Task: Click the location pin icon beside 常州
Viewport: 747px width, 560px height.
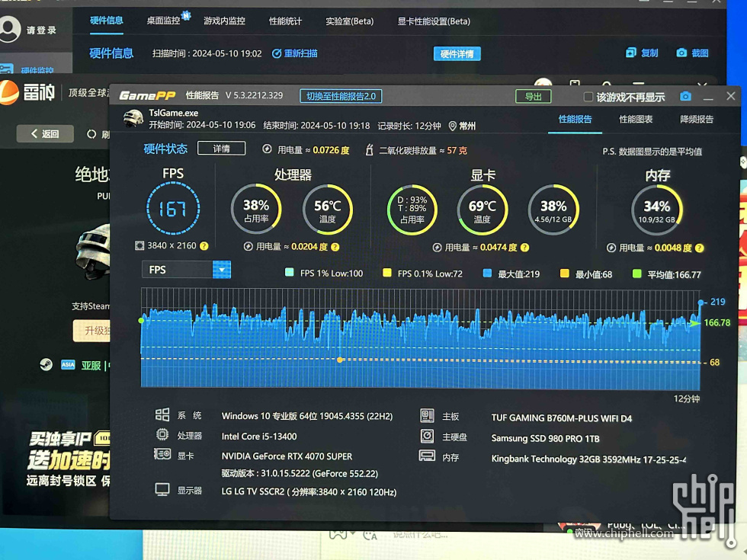Action: click(452, 126)
